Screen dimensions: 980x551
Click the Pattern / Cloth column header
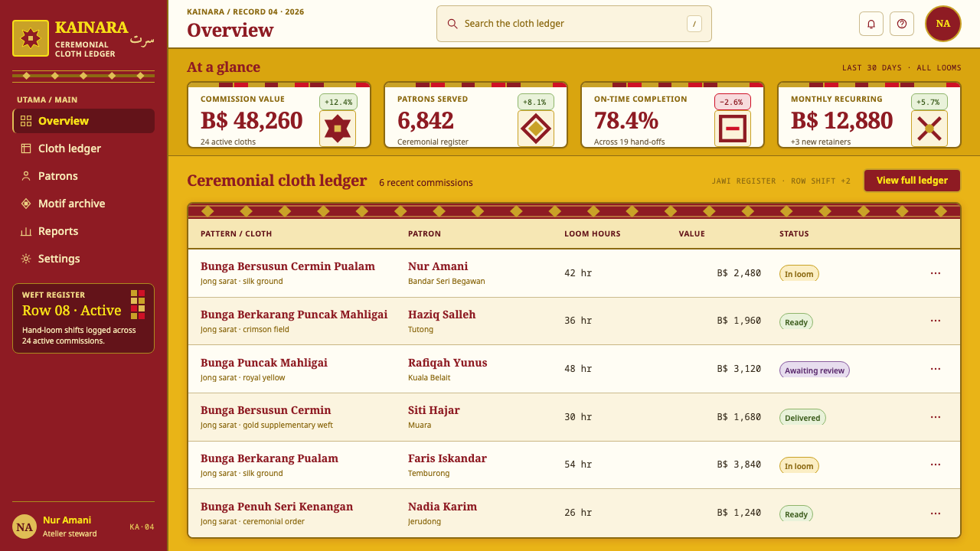[x=236, y=233]
